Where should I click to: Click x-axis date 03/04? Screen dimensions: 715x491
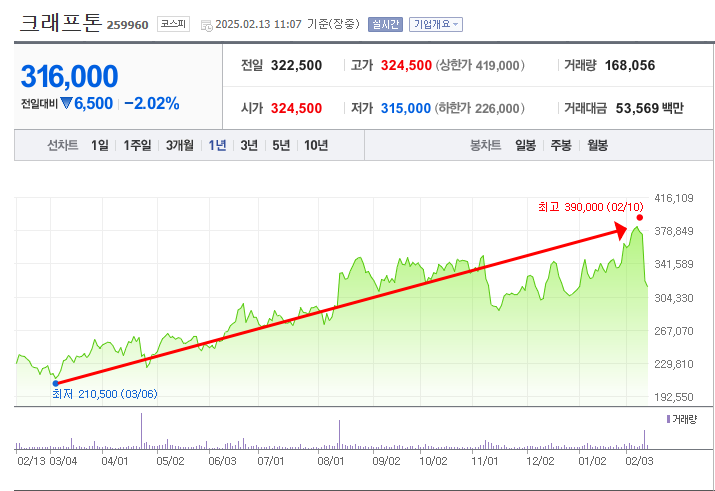63,461
